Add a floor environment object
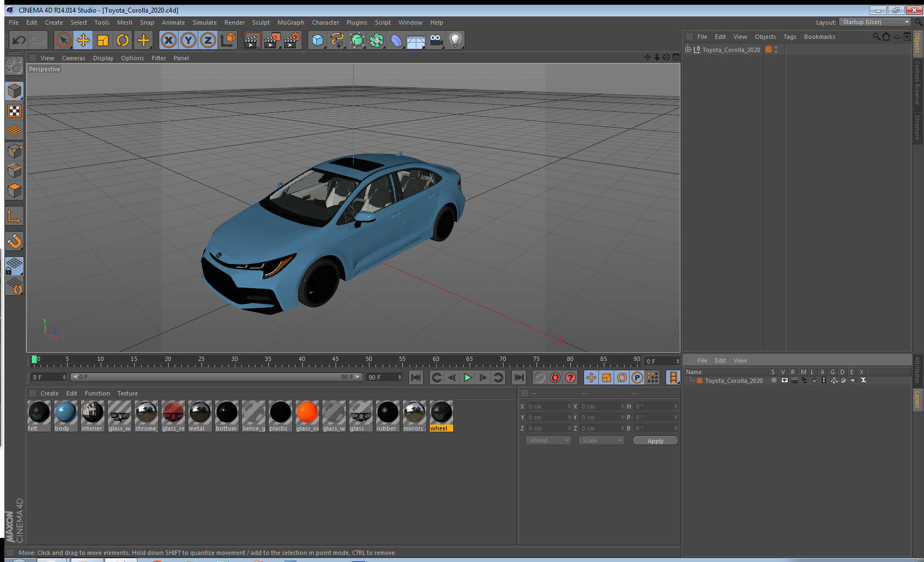 point(416,40)
